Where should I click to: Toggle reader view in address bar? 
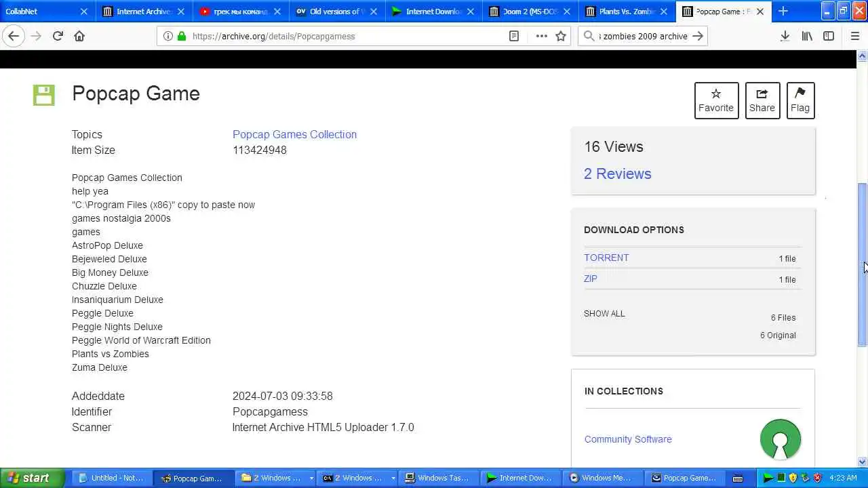tap(514, 36)
